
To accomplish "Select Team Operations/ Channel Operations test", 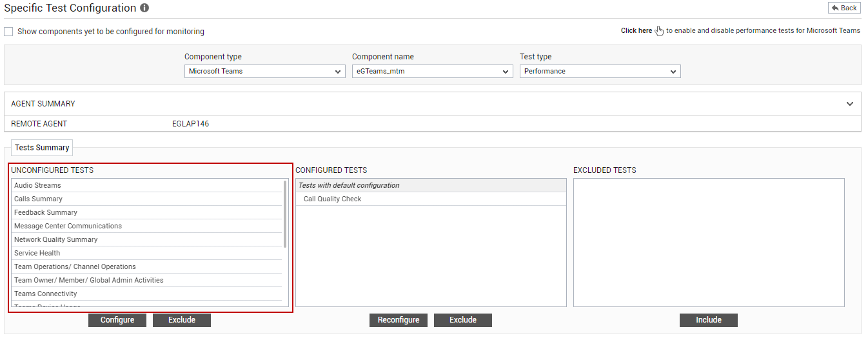I will click(148, 266).
